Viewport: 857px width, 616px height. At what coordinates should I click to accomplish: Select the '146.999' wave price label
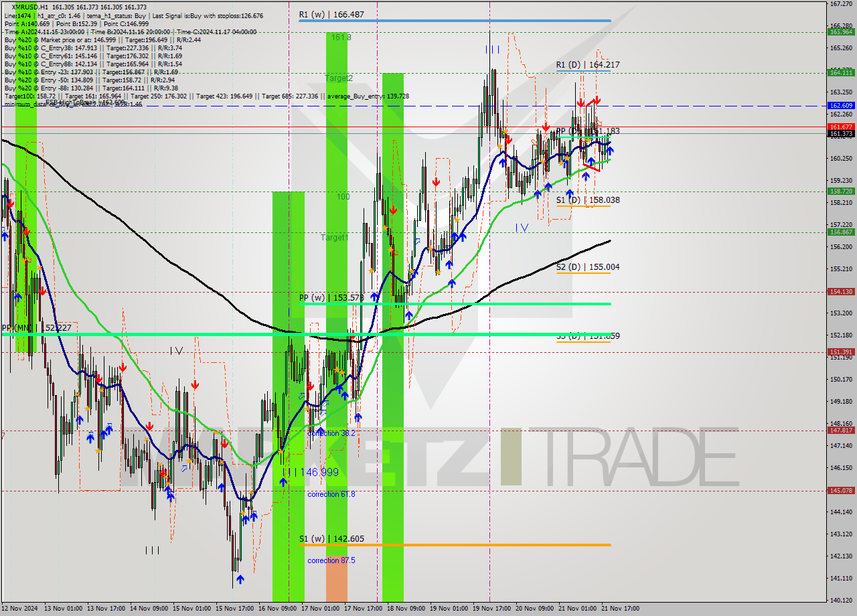coord(319,473)
